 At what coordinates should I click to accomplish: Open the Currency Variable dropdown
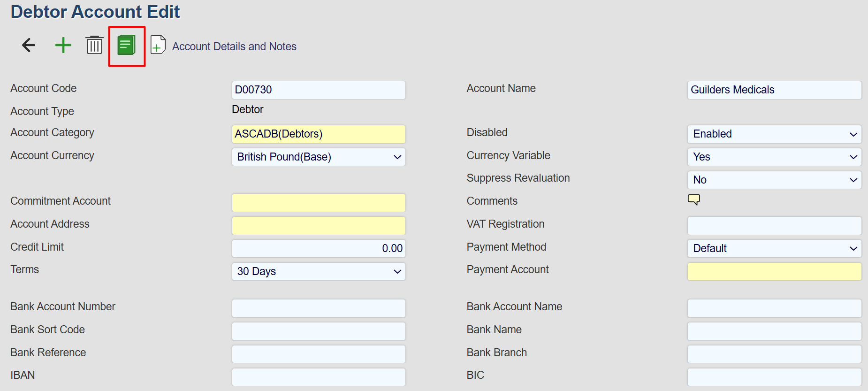774,157
